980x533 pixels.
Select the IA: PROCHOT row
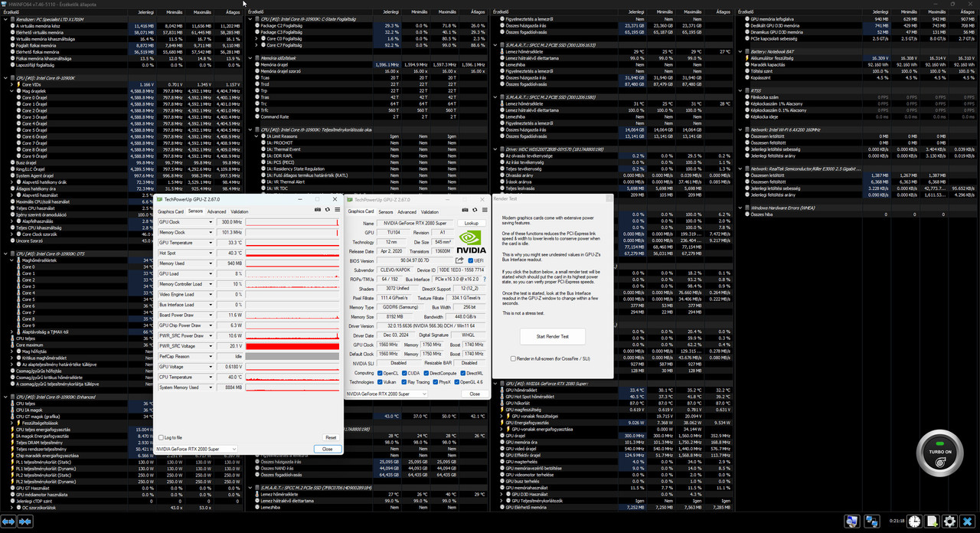367,142
